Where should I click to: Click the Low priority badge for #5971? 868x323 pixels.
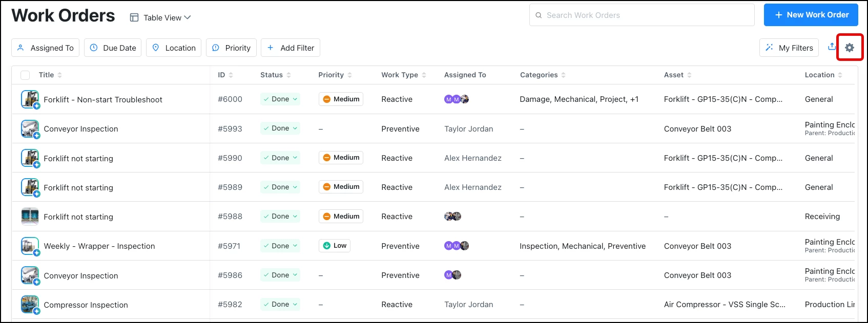[335, 246]
